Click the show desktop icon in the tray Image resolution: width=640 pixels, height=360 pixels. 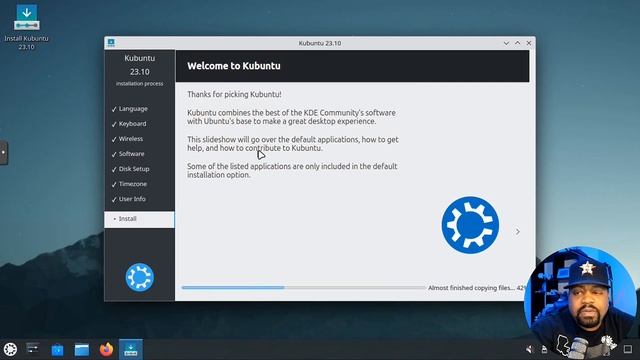tap(628, 349)
